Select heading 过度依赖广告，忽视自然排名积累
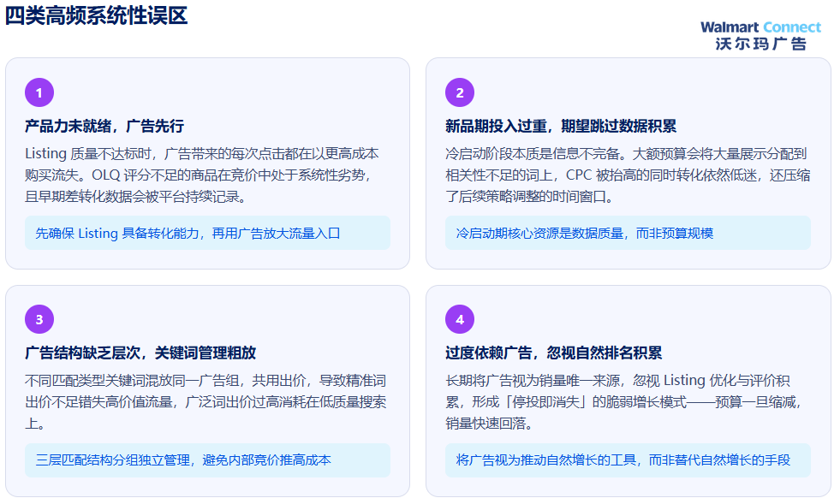The width and height of the screenshot is (840, 504). pos(553,353)
